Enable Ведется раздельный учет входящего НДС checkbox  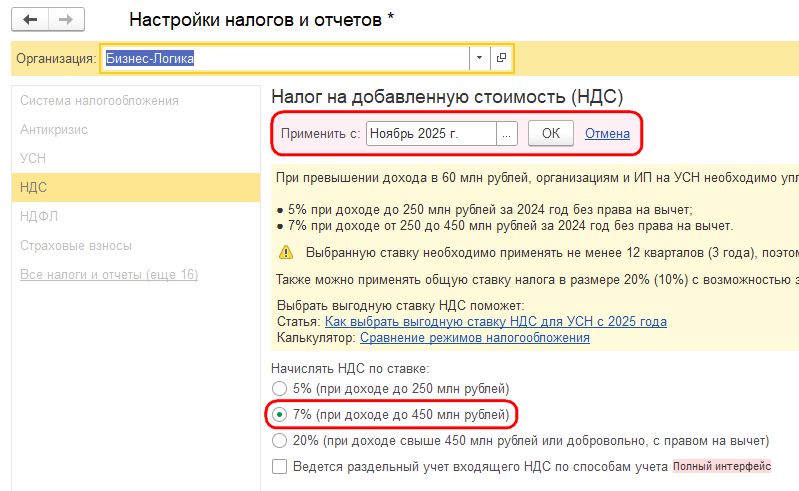(x=279, y=467)
